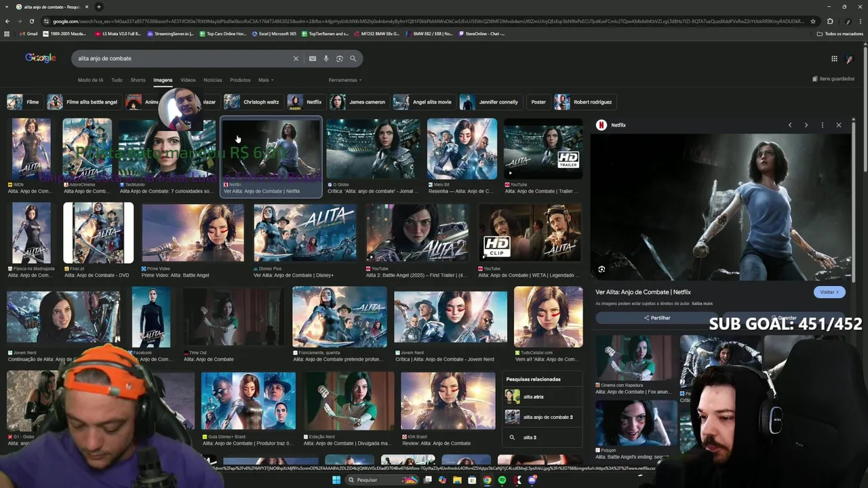Show previous image in preview panel
This screenshot has width=868, height=488.
790,125
